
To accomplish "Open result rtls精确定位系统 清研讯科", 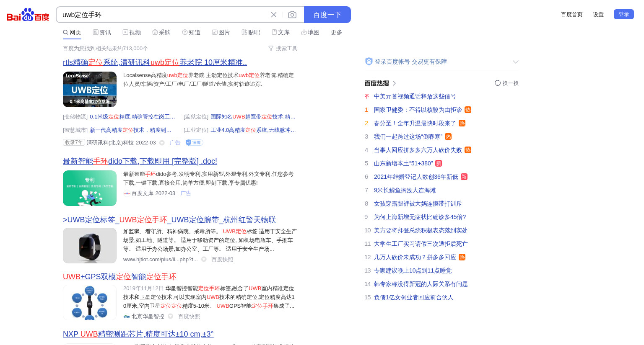I will [x=155, y=62].
